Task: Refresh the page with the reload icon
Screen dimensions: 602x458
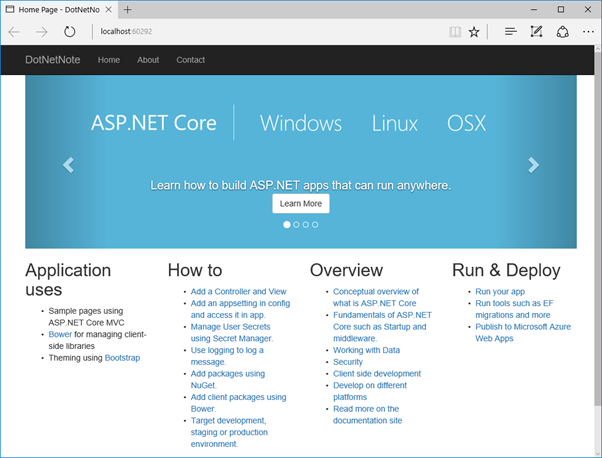Action: [70, 32]
